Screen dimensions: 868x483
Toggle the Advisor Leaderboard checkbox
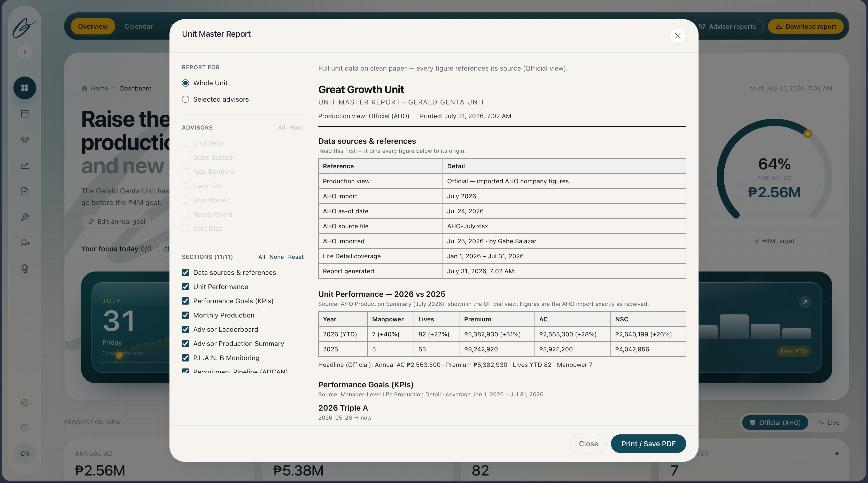point(185,329)
